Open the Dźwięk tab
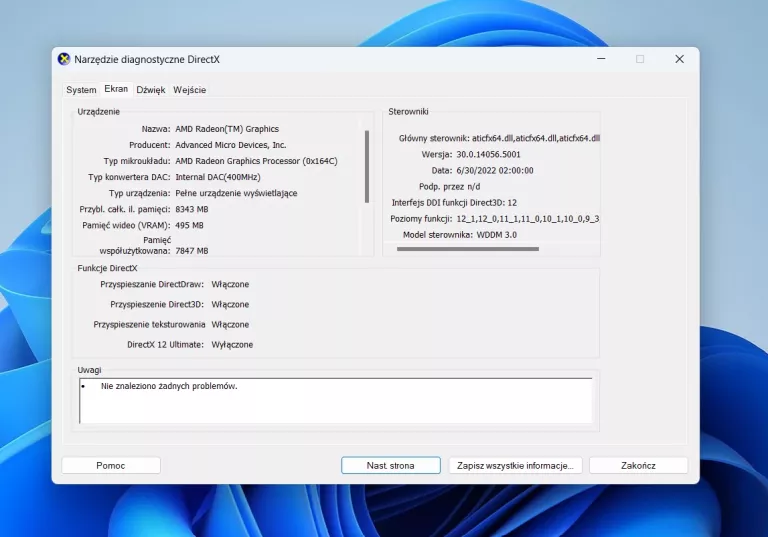The width and height of the screenshot is (768, 537). (151, 90)
